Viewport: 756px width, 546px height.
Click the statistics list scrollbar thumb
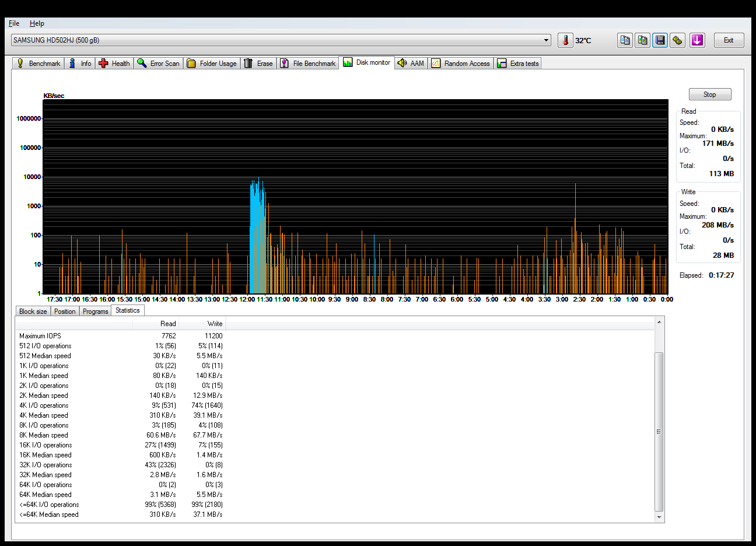pyautogui.click(x=659, y=432)
